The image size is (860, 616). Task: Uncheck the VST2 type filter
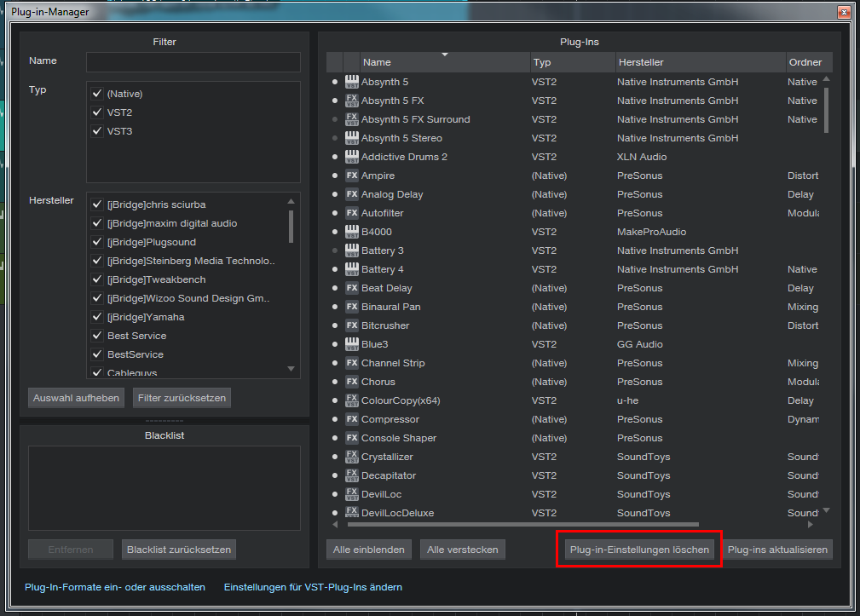(97, 112)
